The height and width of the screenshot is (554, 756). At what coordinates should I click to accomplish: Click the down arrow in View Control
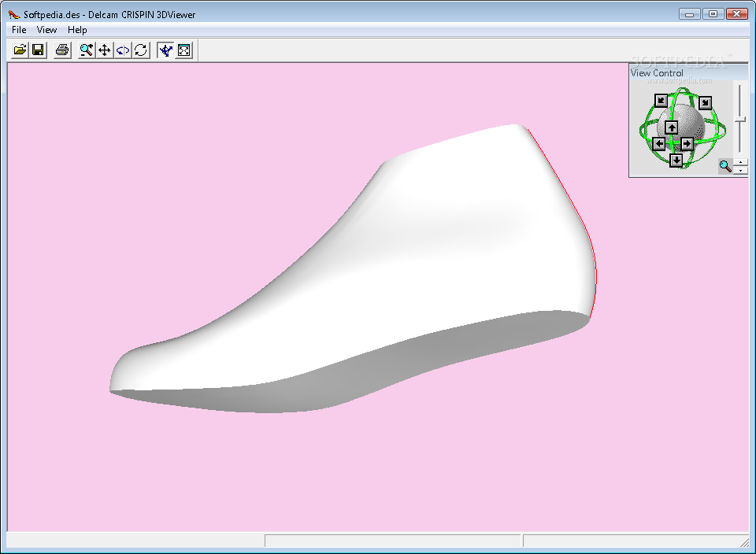coord(676,160)
